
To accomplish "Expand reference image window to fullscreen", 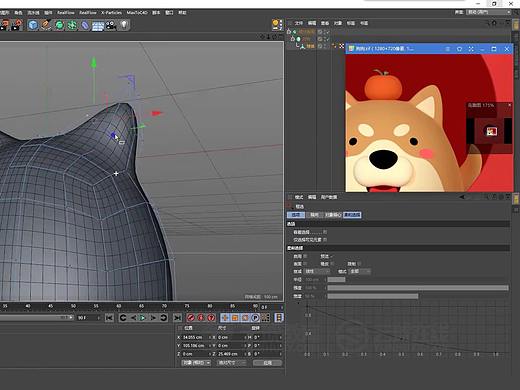I will (471, 49).
